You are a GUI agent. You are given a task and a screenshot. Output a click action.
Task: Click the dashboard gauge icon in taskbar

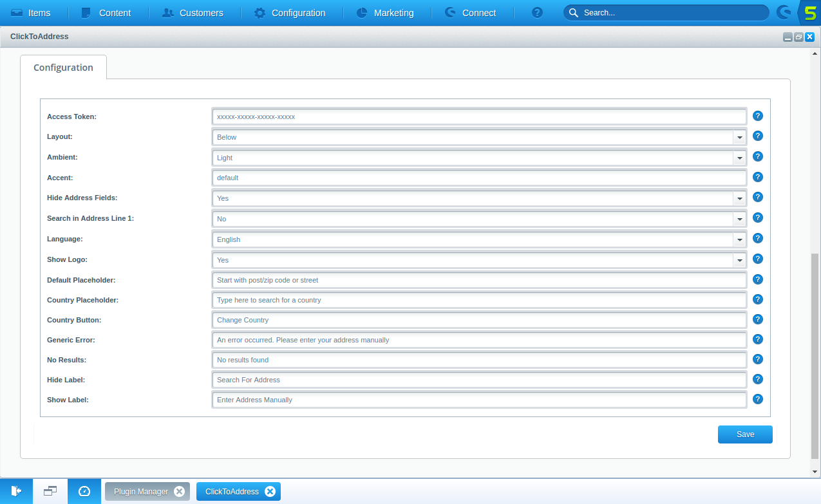point(84,491)
